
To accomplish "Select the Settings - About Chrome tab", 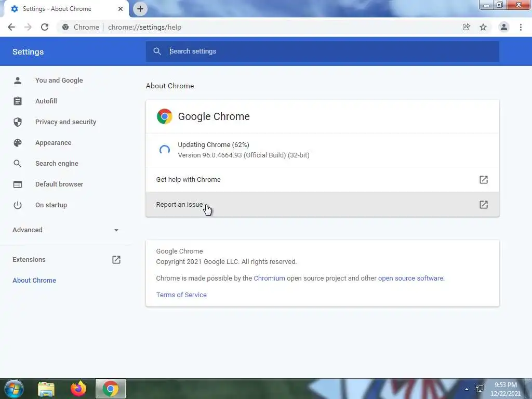I will point(66,9).
